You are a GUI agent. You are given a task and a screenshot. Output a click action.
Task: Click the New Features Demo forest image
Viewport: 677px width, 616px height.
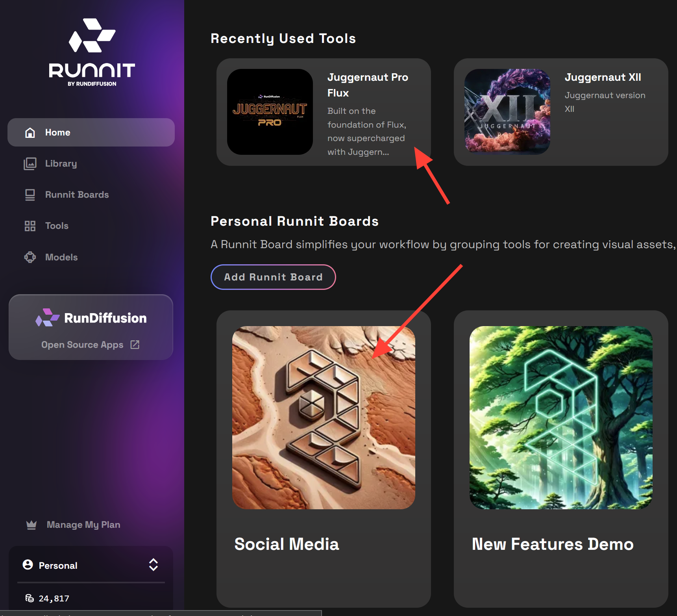pyautogui.click(x=561, y=417)
